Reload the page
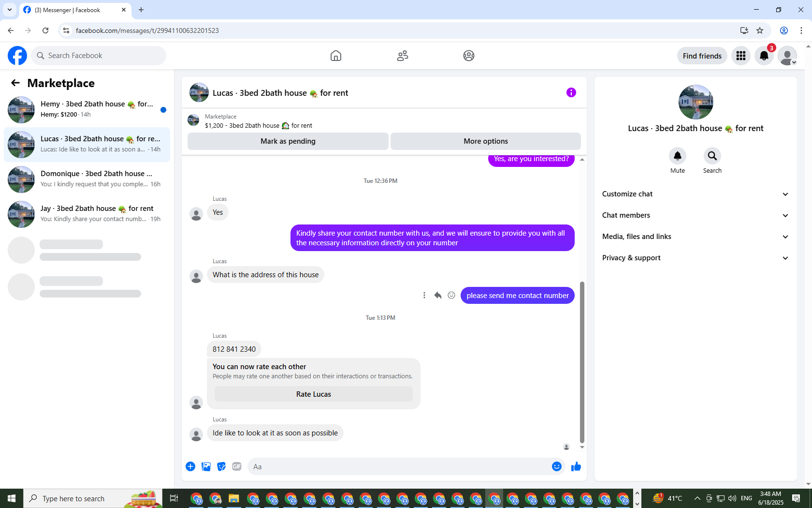812x508 pixels. [45, 30]
